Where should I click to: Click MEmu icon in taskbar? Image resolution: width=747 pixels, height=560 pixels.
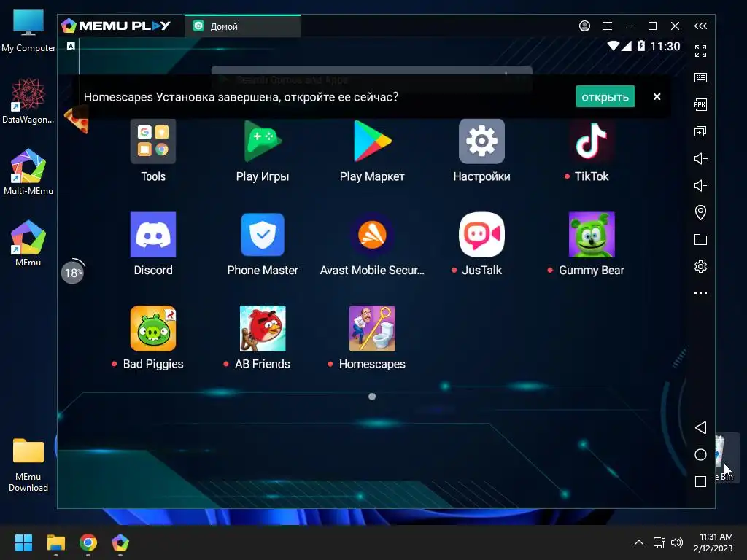120,542
